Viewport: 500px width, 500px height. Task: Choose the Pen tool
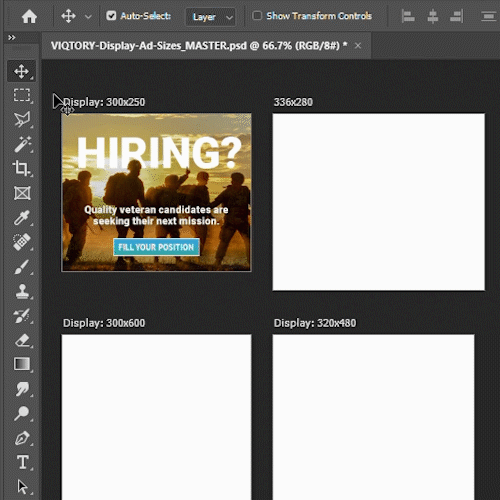[22, 438]
